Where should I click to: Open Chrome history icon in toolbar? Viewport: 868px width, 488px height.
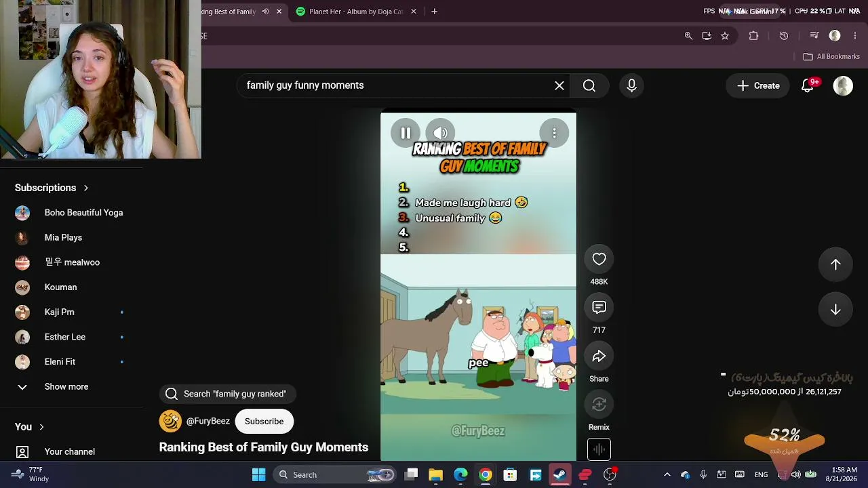784,36
